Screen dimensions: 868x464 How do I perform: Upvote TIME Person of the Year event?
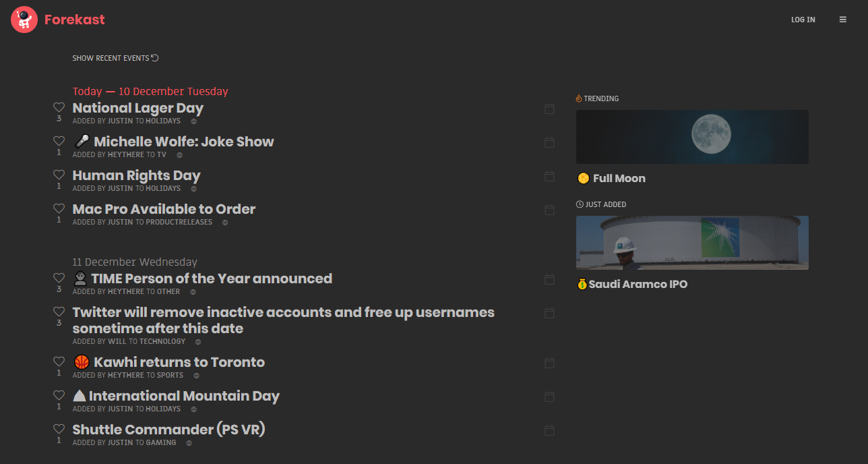pos(59,278)
